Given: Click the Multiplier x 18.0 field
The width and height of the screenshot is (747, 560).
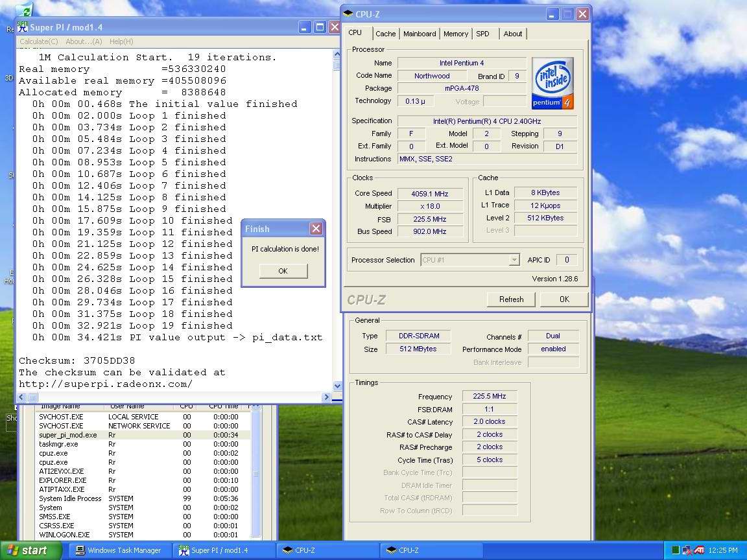Looking at the screenshot, I should (430, 206).
